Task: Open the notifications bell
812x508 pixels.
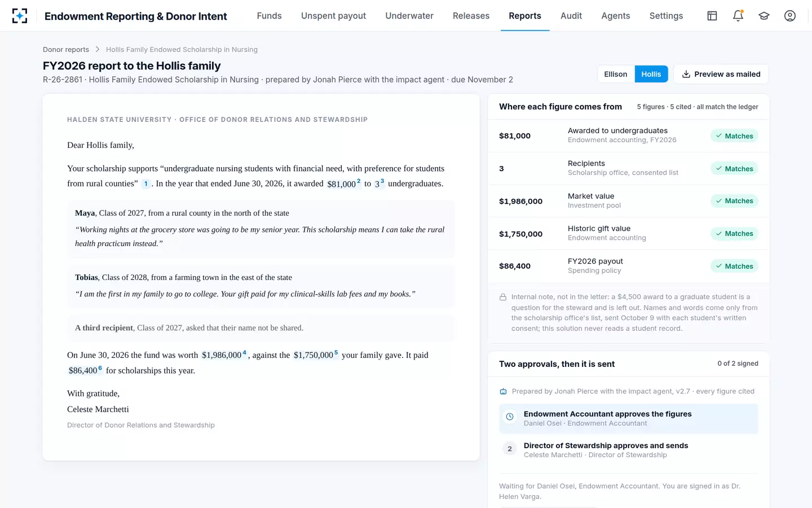Action: click(738, 16)
